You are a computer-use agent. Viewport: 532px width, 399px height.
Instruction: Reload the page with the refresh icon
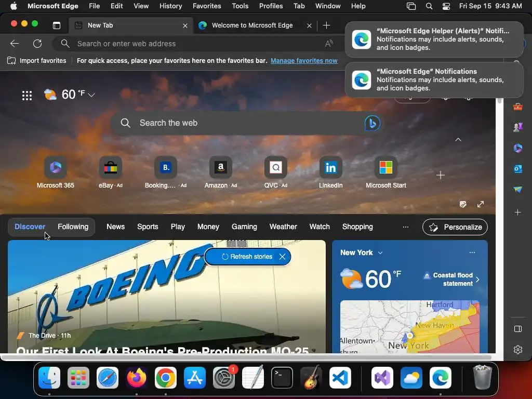click(37, 44)
